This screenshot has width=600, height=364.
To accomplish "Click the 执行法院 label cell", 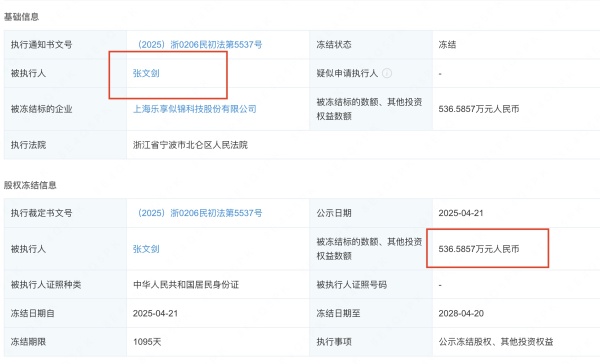I will [65, 145].
